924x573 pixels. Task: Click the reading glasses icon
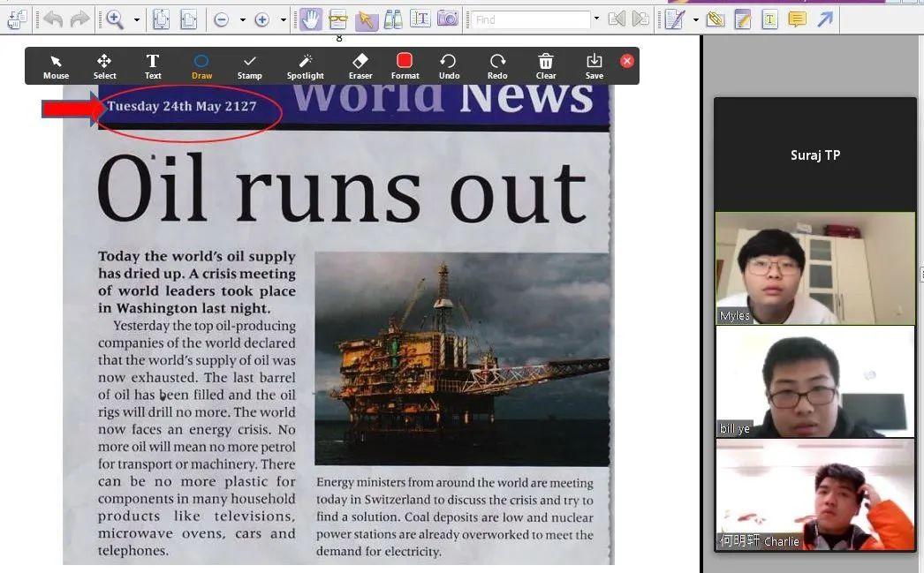tap(338, 19)
